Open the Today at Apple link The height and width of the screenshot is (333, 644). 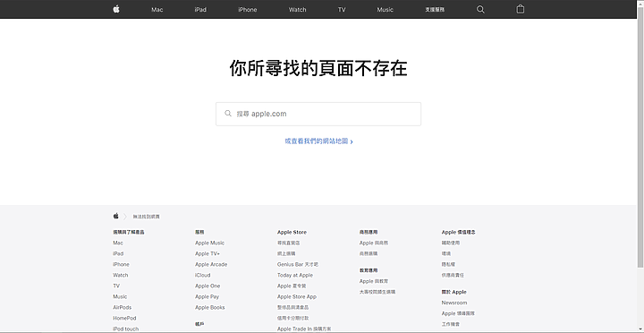click(295, 275)
